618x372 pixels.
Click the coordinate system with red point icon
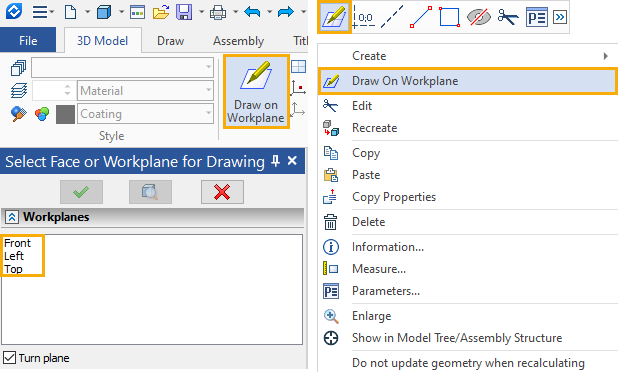click(x=298, y=87)
